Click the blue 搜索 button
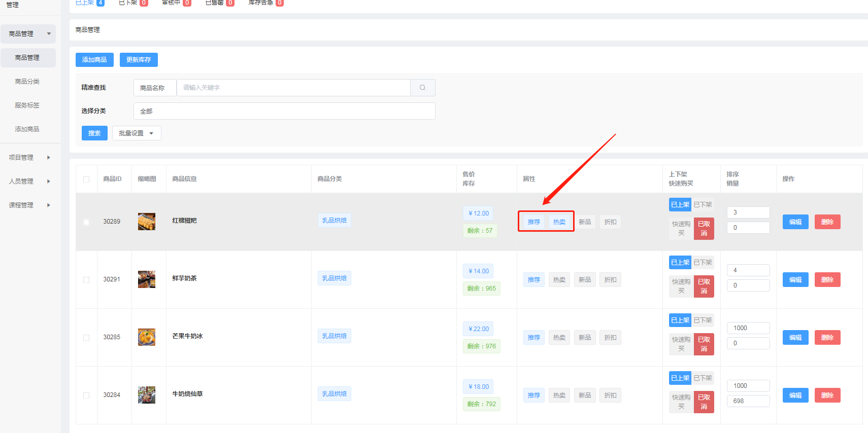The width and height of the screenshot is (868, 433). pyautogui.click(x=94, y=133)
